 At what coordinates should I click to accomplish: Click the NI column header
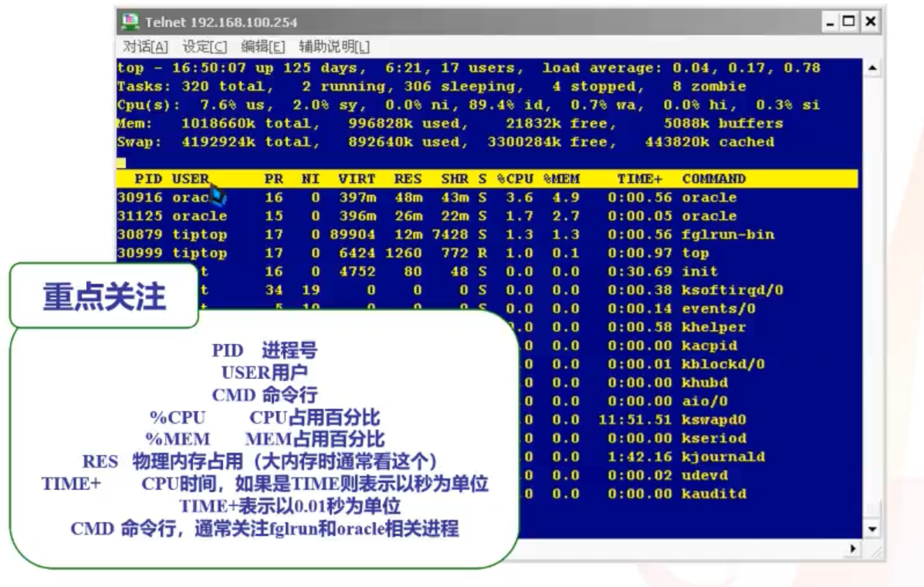click(310, 179)
